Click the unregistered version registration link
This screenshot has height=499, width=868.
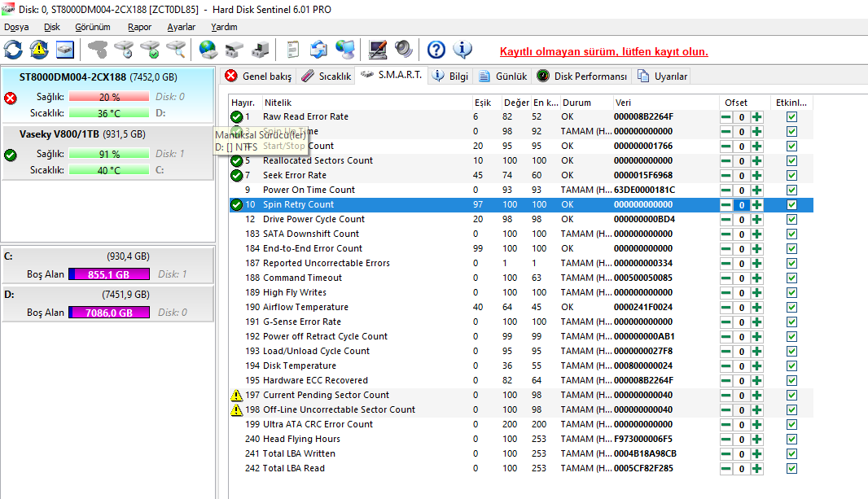[x=604, y=51]
